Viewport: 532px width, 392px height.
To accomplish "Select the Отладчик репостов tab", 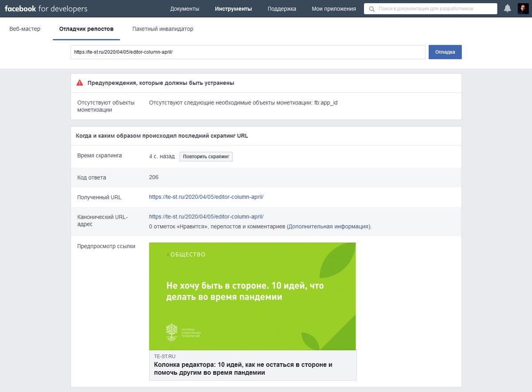I will [87, 28].
